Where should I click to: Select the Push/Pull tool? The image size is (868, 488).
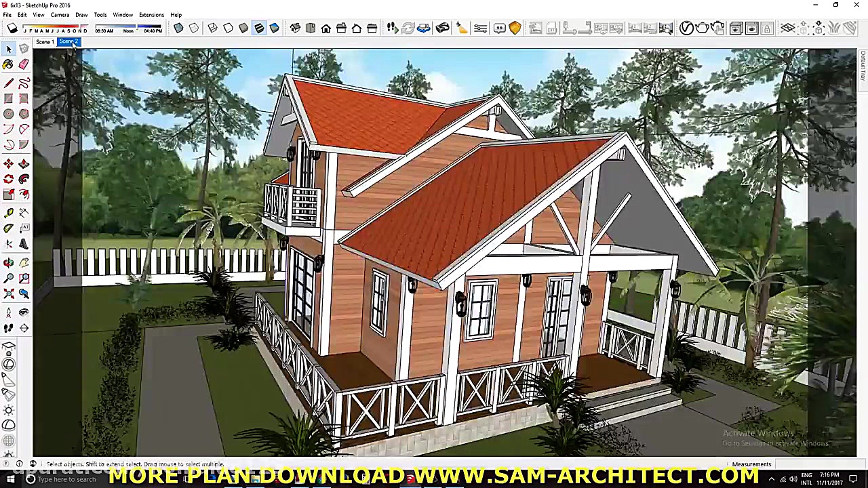(24, 163)
